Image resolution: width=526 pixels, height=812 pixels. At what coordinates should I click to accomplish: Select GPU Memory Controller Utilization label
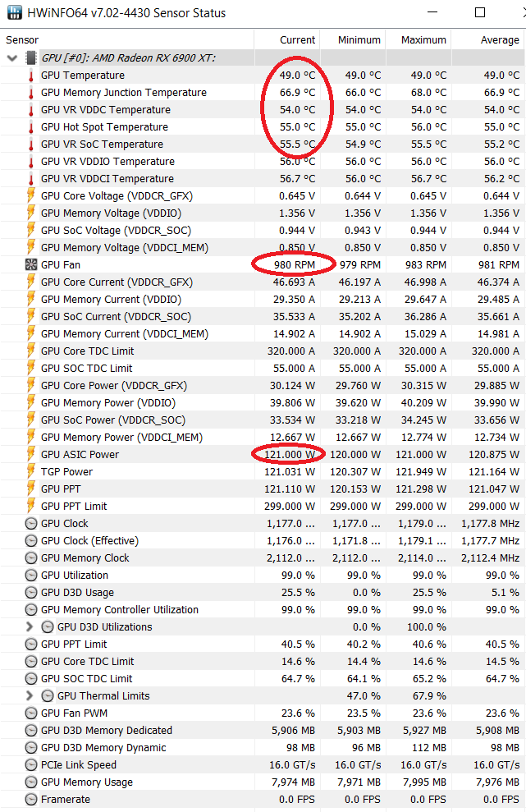[120, 609]
